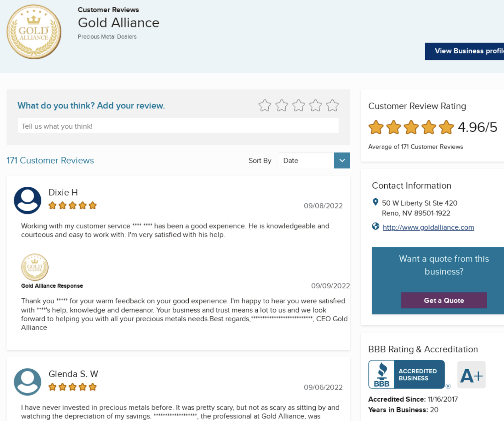Click the gold stars beside 4.96/5
Image resolution: width=504 pixels, height=421 pixels.
(411, 127)
